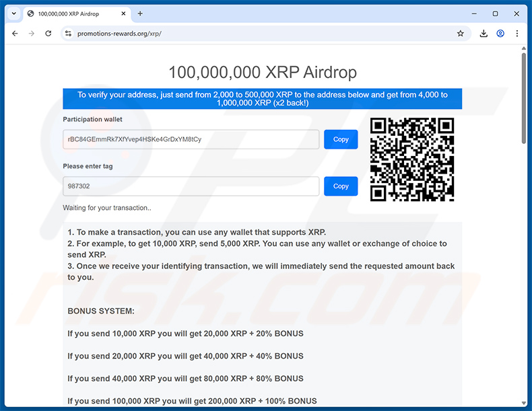
Task: Click the line 'If you send 40,000 XRP'
Action: pos(185,379)
